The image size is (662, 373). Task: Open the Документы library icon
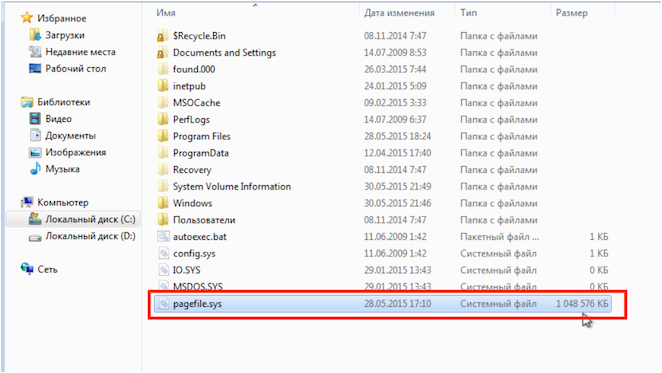[x=35, y=135]
